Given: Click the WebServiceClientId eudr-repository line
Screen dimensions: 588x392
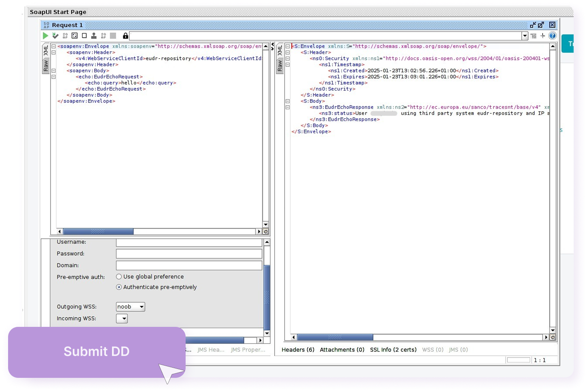Looking at the screenshot, I should click(169, 59).
